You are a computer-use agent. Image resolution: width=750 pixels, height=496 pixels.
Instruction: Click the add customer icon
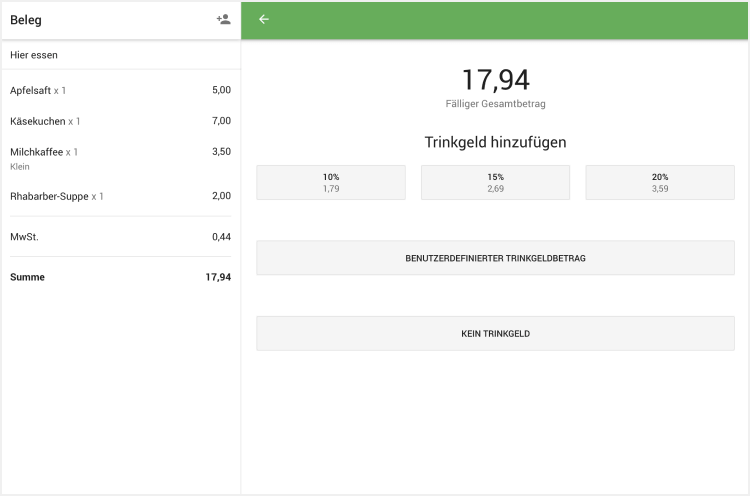(223, 19)
